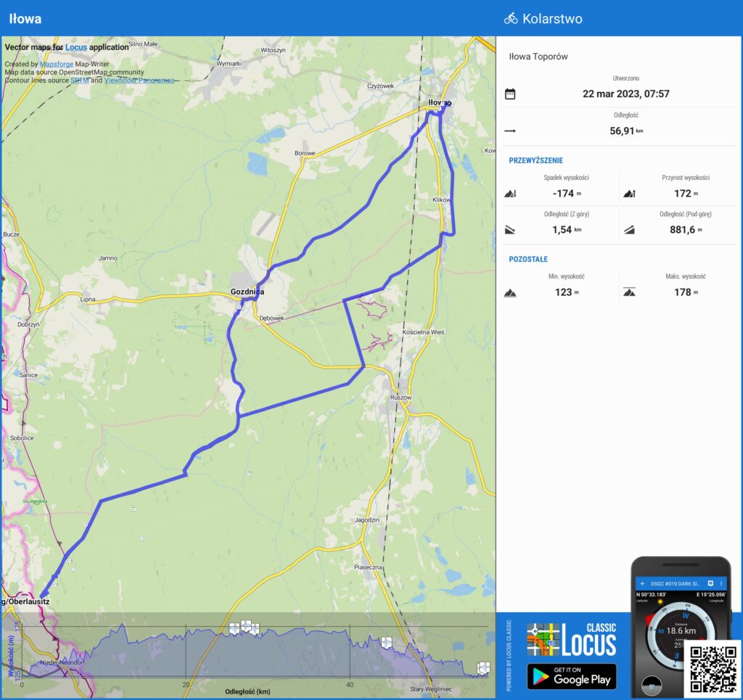Open the Mapsforge link
Viewport: 743px width, 700px height.
pos(57,64)
